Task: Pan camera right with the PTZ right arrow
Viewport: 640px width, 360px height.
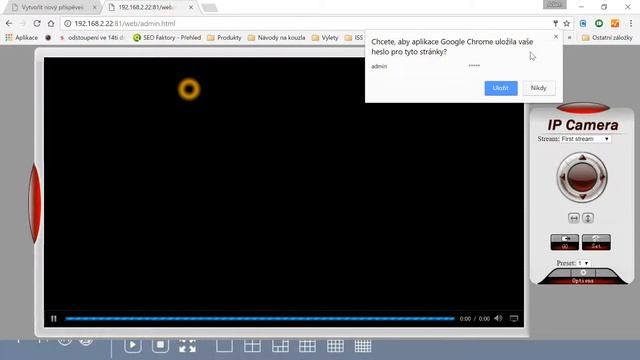Action: click(x=602, y=177)
